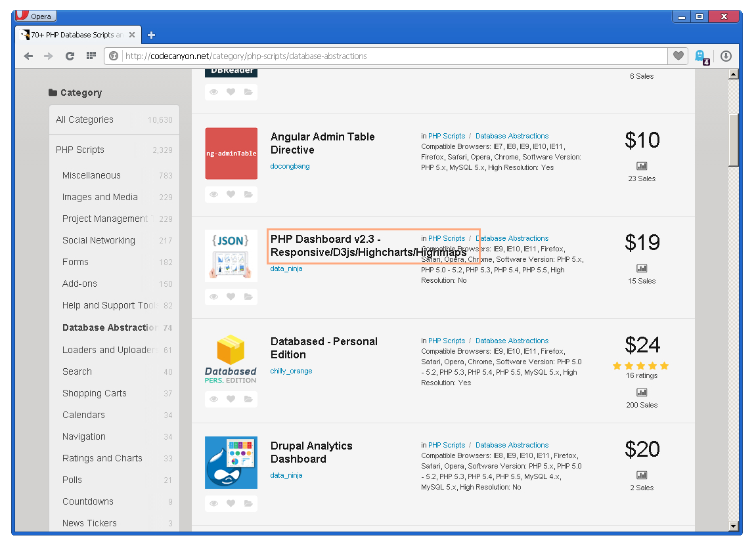The height and width of the screenshot is (546, 756).
Task: Select Ratings and Charts subcategory
Action: tap(114, 458)
